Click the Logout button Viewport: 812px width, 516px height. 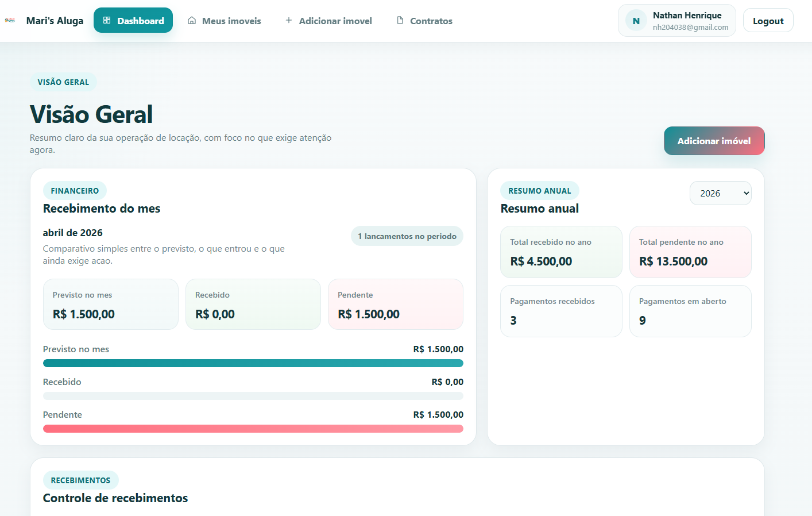click(x=768, y=21)
